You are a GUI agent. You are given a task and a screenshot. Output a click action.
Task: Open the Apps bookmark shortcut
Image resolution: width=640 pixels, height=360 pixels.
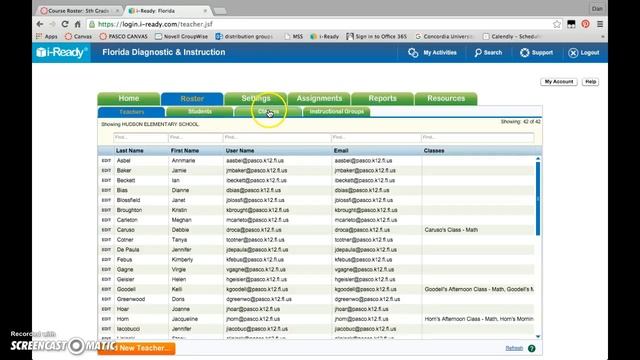click(47, 36)
